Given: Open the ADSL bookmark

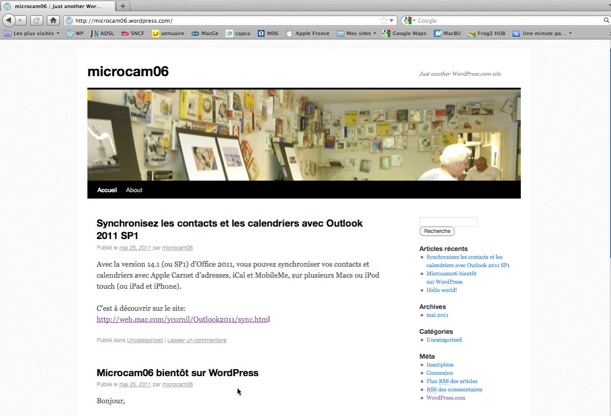Looking at the screenshot, I should coord(102,33).
